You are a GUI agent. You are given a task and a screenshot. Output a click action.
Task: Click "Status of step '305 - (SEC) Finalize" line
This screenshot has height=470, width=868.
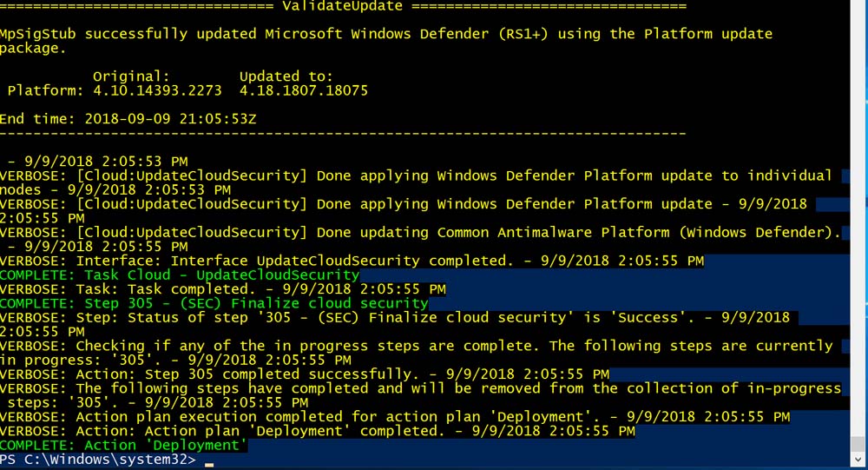[395, 318]
